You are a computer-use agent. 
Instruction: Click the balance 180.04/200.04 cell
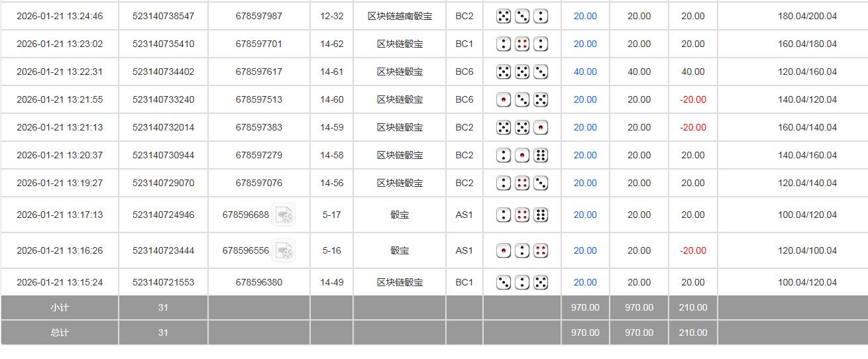807,16
